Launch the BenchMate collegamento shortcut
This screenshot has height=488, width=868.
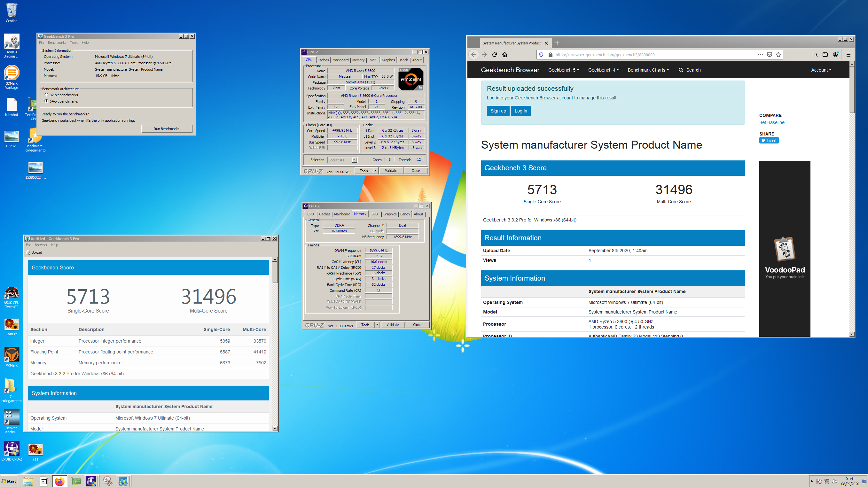pos(35,140)
